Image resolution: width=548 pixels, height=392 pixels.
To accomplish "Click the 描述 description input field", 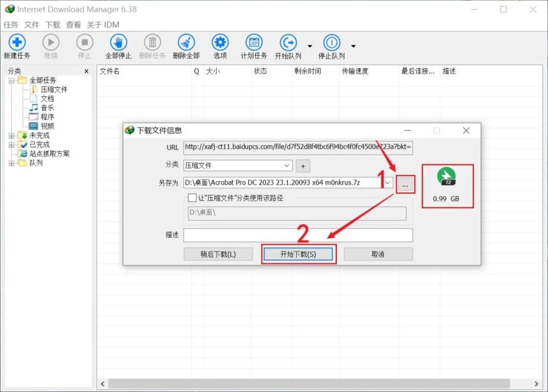I will [x=298, y=235].
